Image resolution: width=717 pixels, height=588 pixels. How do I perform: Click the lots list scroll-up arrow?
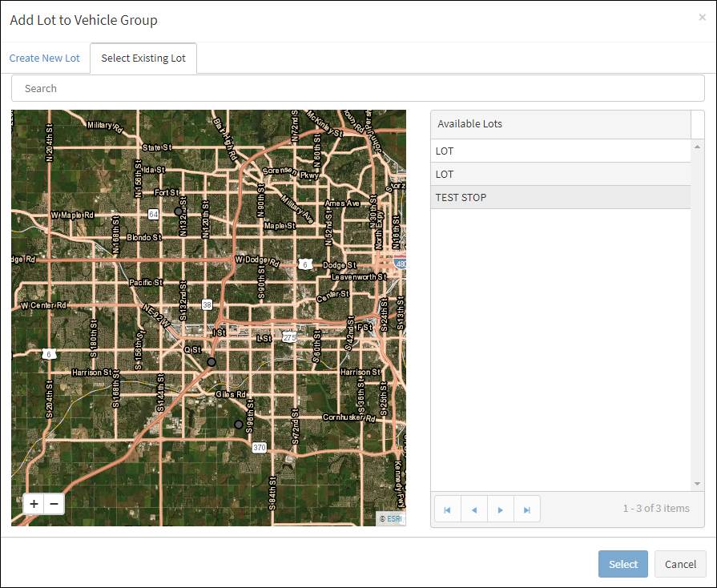[x=697, y=146]
